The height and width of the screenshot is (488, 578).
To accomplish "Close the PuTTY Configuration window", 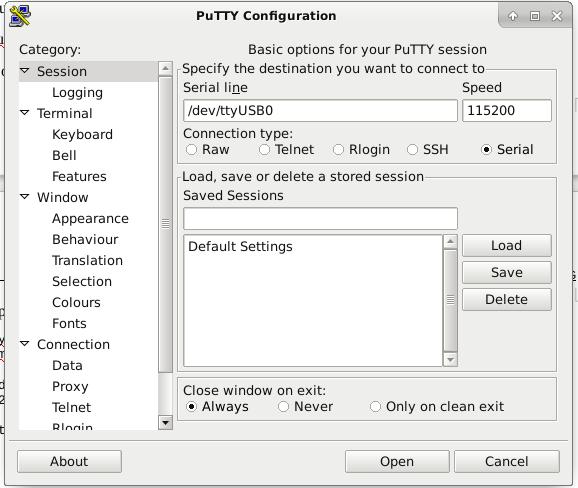I will [x=557, y=16].
